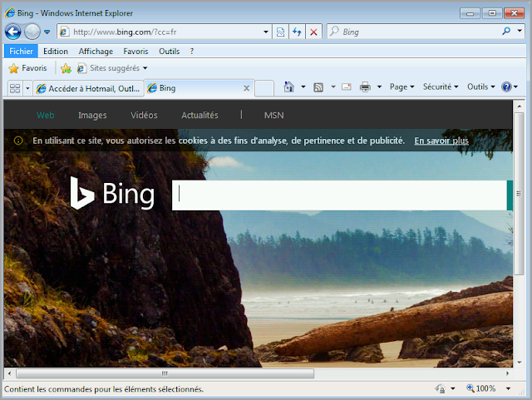Open Outils command bar menu
The width and height of the screenshot is (532, 400).
click(x=480, y=87)
